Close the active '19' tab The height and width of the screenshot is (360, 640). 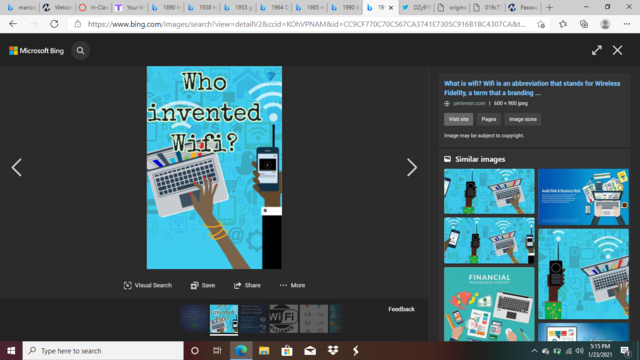pos(391,7)
